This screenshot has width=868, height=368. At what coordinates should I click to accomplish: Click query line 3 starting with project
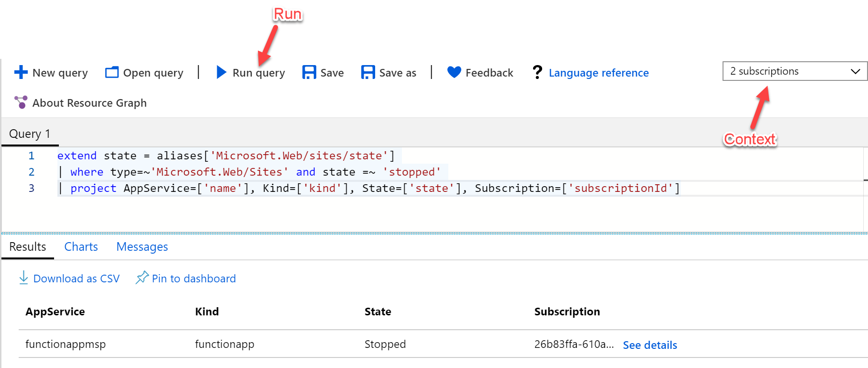368,188
